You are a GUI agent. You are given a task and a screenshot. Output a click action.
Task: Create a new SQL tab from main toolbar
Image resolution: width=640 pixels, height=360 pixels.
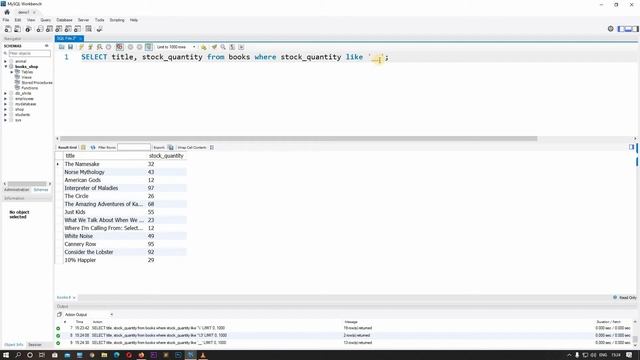pos(8,29)
